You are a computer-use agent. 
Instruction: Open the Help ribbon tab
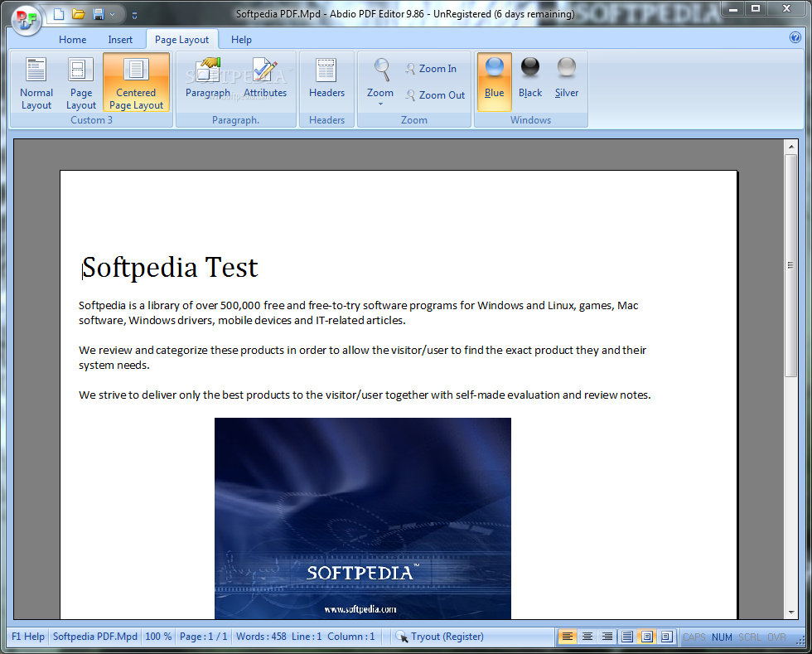pos(241,40)
